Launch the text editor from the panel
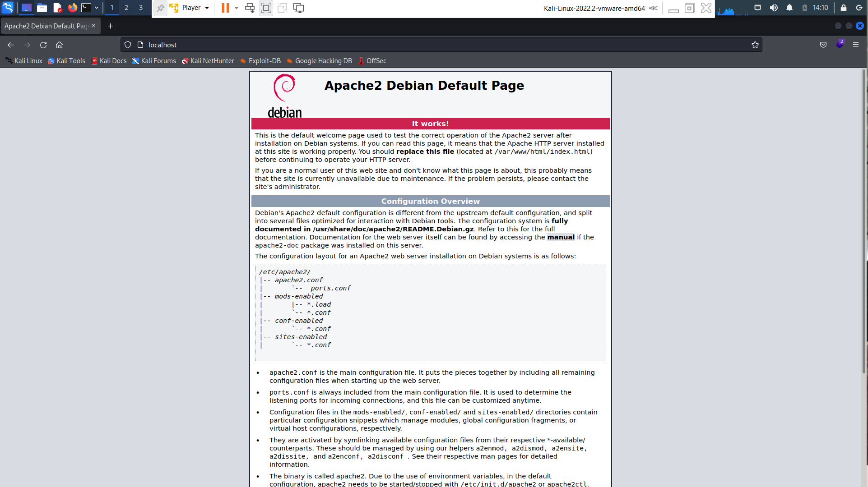 tap(57, 8)
